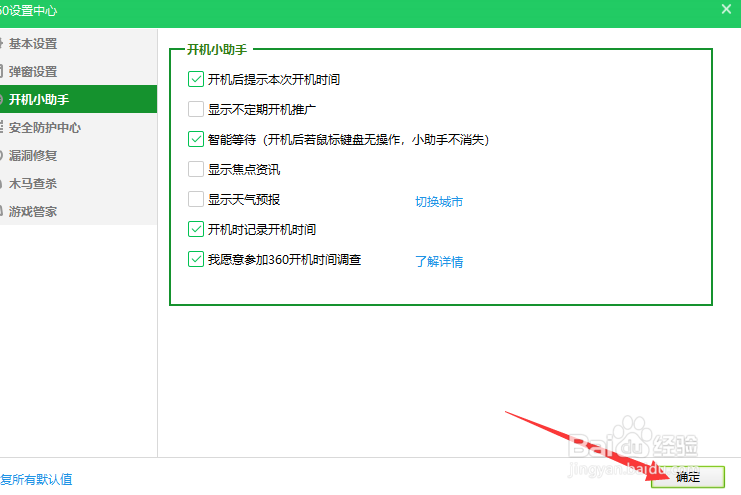Click the restore all defaults link
The height and width of the screenshot is (495, 741).
[x=36, y=479]
